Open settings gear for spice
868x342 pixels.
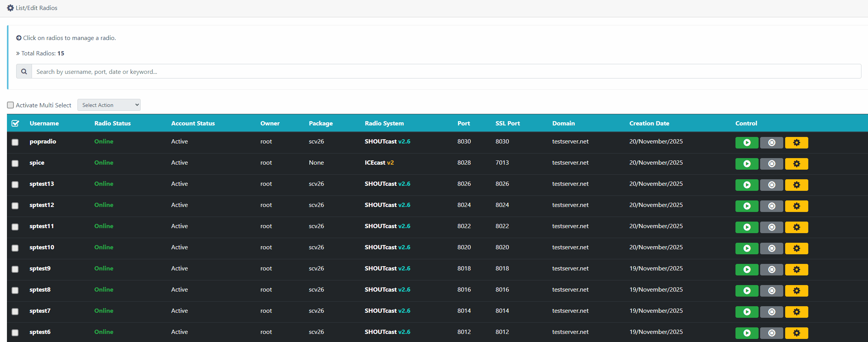(797, 164)
